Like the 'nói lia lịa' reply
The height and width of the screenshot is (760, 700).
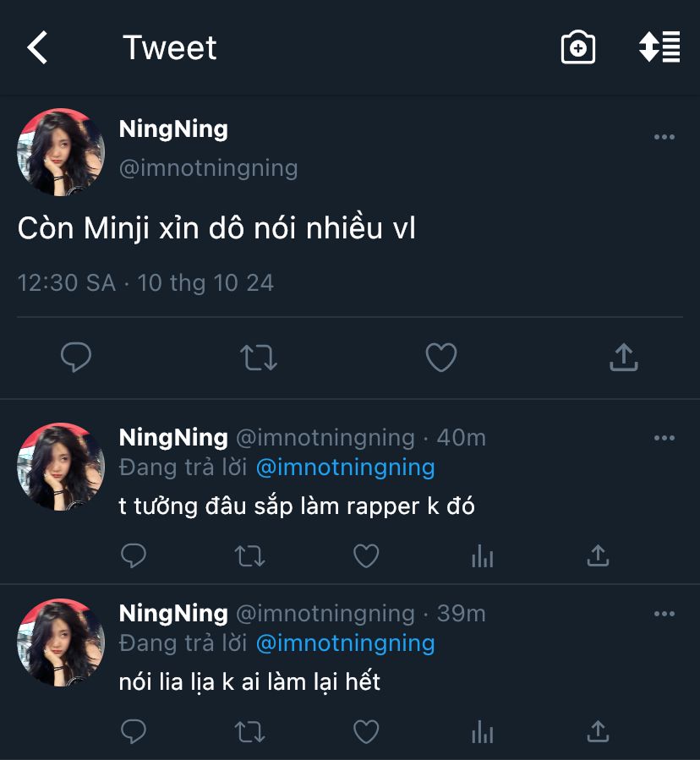point(365,731)
